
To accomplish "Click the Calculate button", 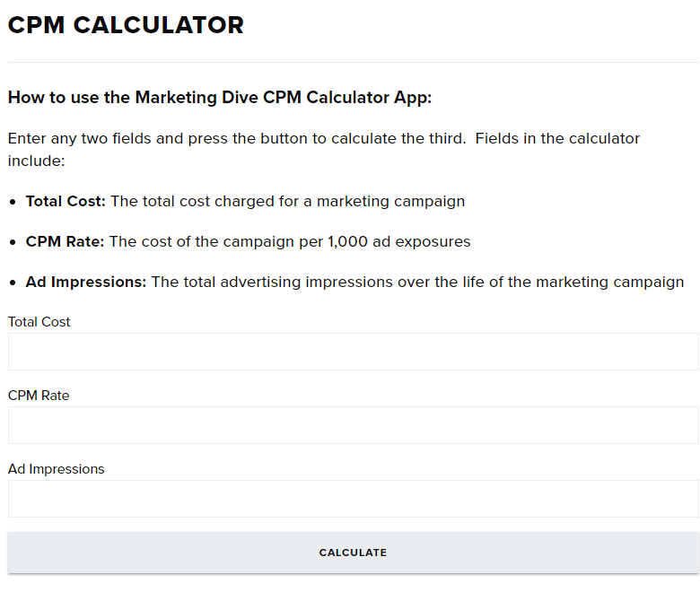I will coord(353,553).
